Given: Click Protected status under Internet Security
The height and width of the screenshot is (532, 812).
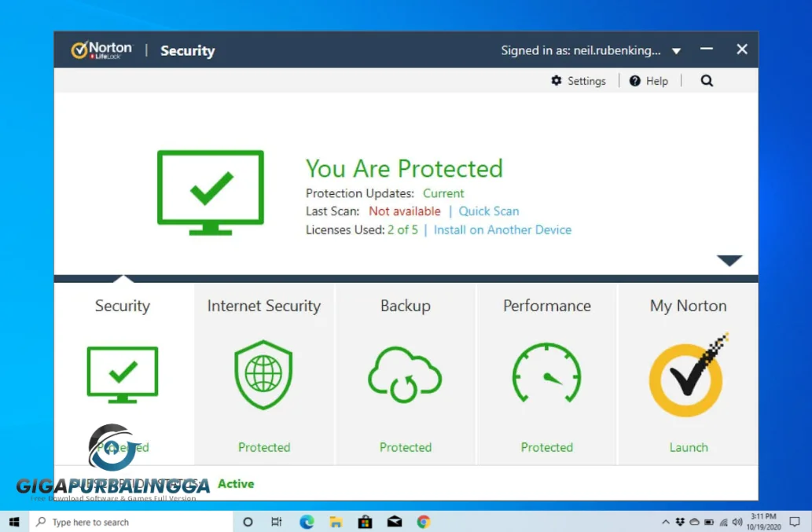Looking at the screenshot, I should (x=264, y=447).
